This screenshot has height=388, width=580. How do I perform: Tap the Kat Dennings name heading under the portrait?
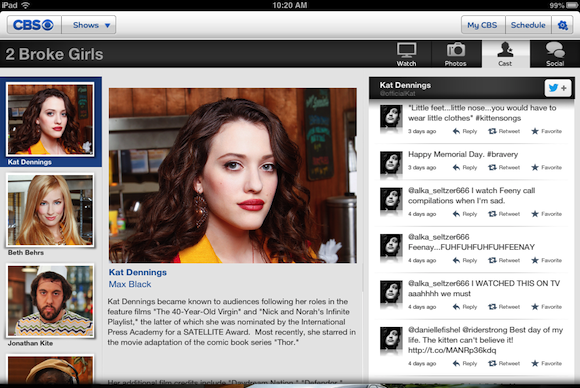138,272
